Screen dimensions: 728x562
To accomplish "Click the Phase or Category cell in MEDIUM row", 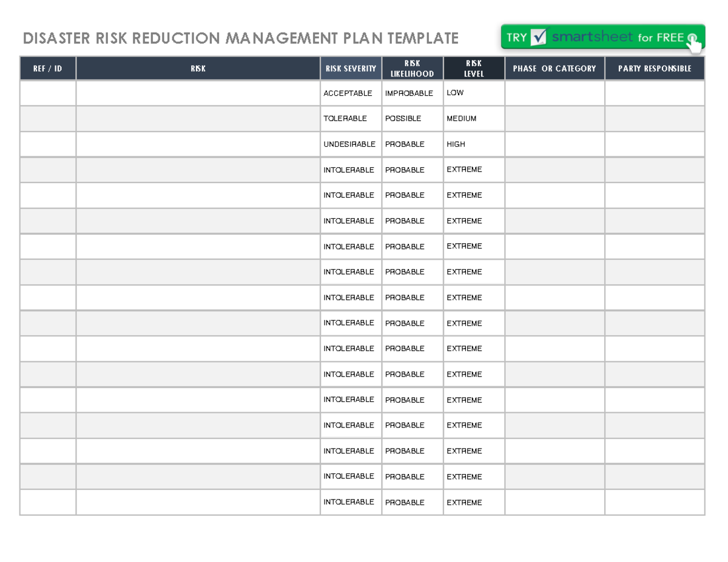I will (x=554, y=119).
